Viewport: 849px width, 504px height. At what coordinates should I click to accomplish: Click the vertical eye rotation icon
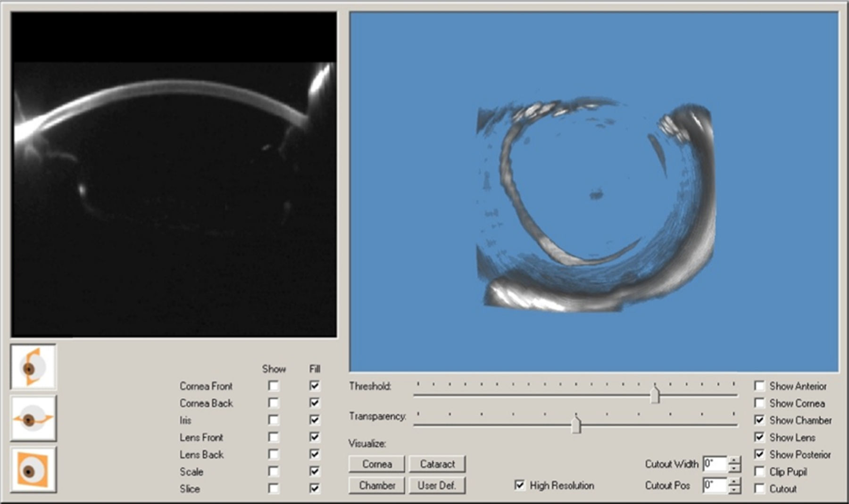tap(33, 367)
